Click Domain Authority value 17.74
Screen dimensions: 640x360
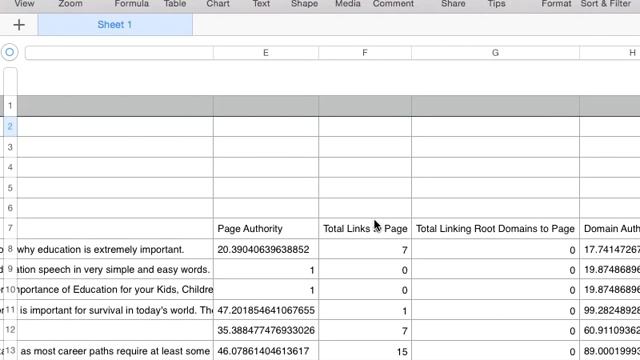pyautogui.click(x=610, y=249)
